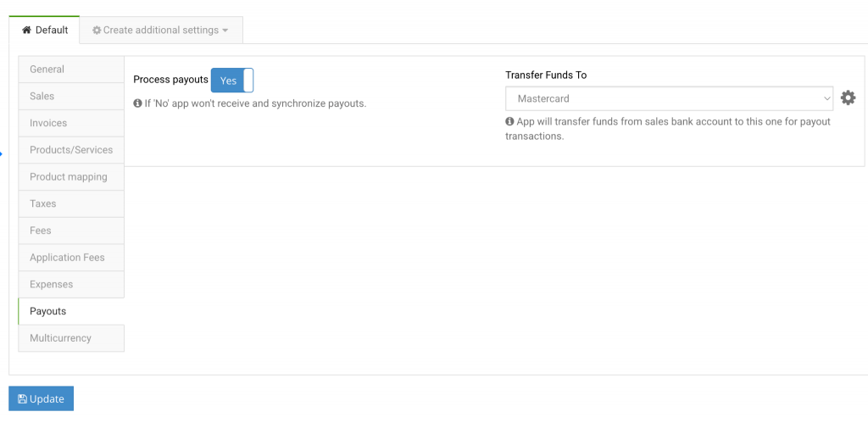868x423 pixels.
Task: Switch to Multicurrency settings
Action: (71, 338)
